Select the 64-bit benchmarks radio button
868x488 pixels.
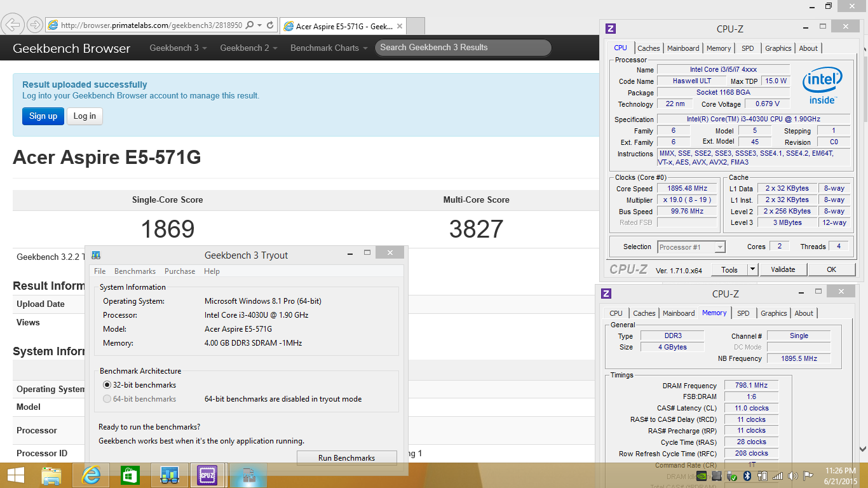point(107,399)
